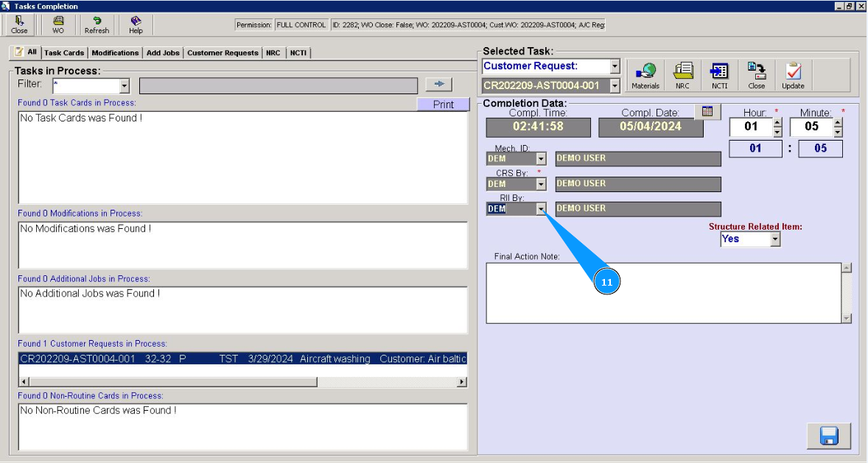Open the Add Jobs tab
Screen dimensions: 868x463
[x=163, y=52]
